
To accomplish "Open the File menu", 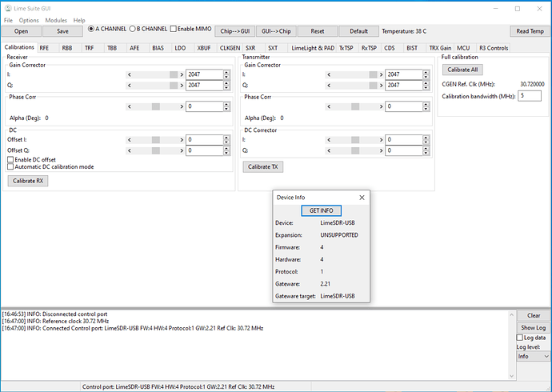I will point(8,20).
